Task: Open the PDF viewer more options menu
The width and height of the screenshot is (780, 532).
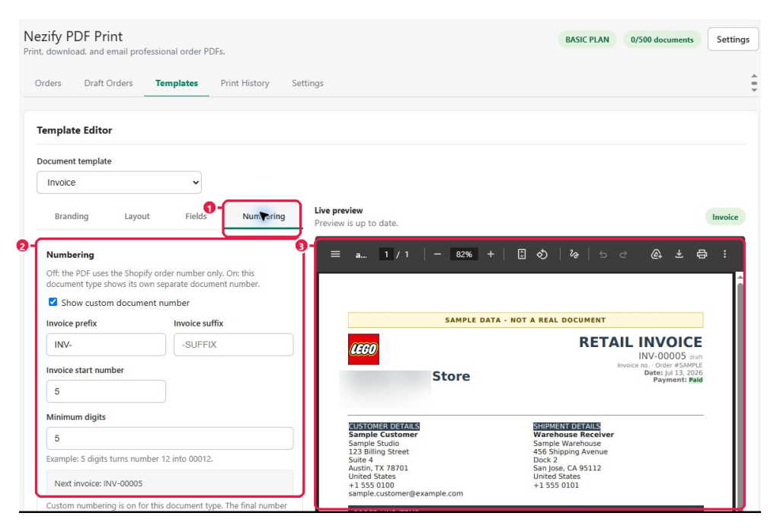Action: tap(724, 254)
